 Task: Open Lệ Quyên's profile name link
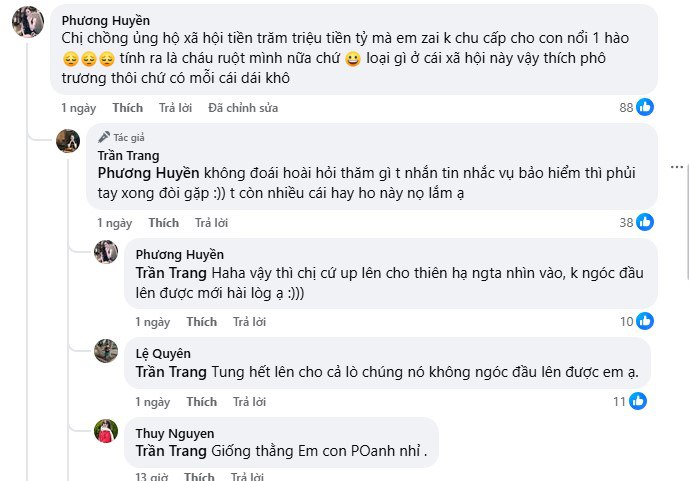coord(163,353)
